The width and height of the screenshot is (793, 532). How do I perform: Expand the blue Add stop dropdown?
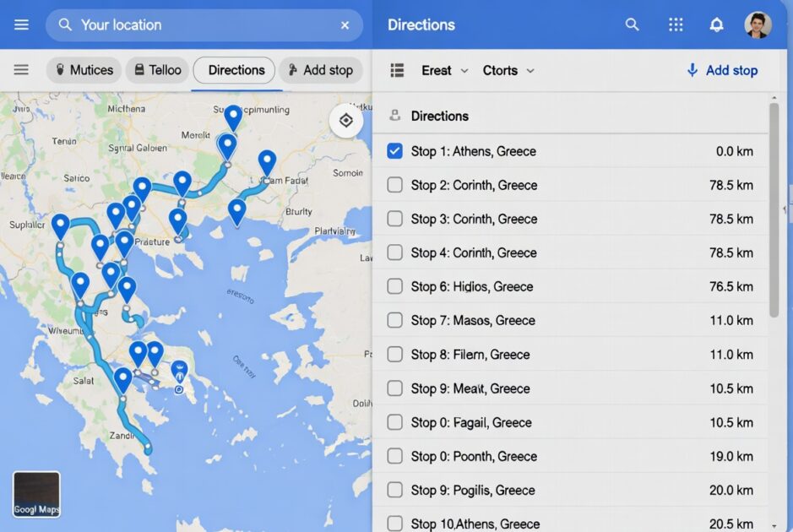[x=722, y=70]
